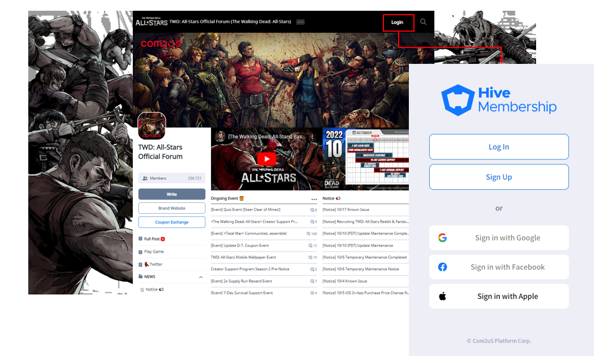Viewport: 600px width, 364px height.
Task: Open the Update D-7, Coupon Event post
Action: tap(240, 245)
